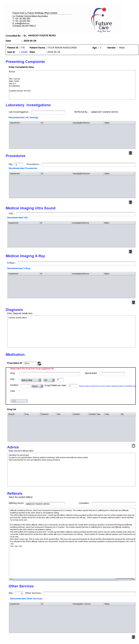
Task: Expand the Day/s duration type dropdown
Action: pos(37,386)
